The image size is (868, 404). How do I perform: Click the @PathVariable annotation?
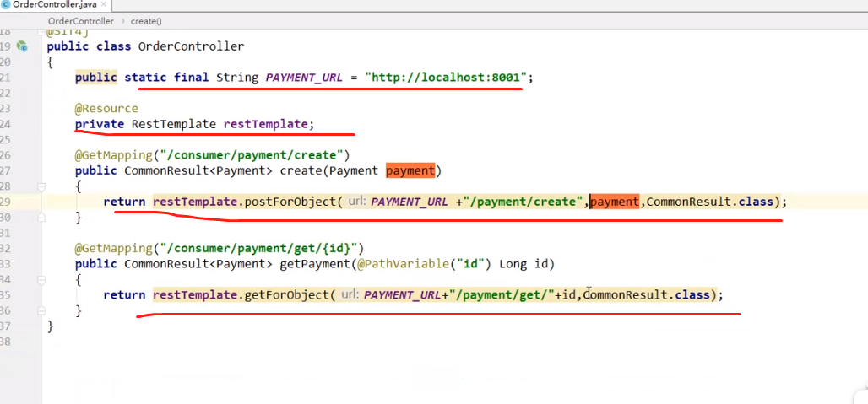click(402, 264)
